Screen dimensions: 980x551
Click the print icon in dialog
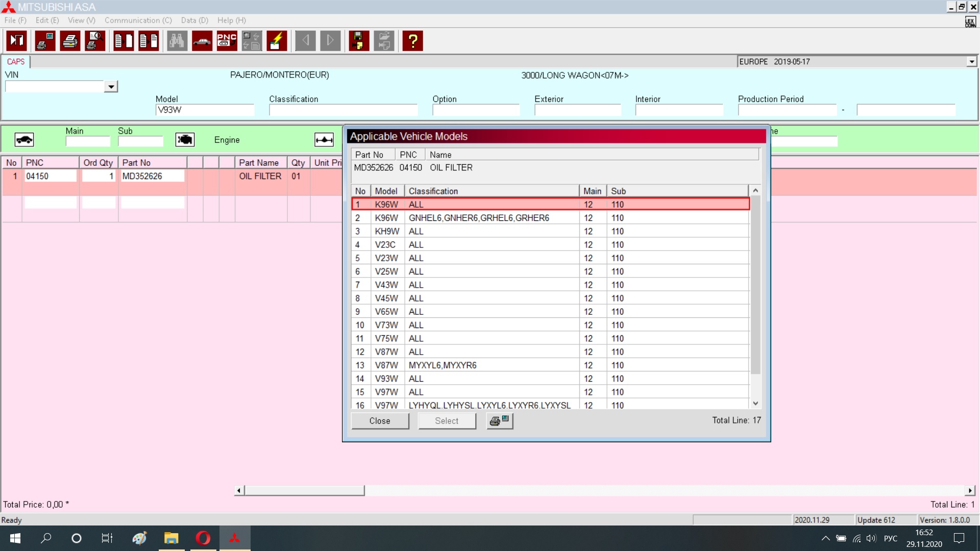point(499,421)
